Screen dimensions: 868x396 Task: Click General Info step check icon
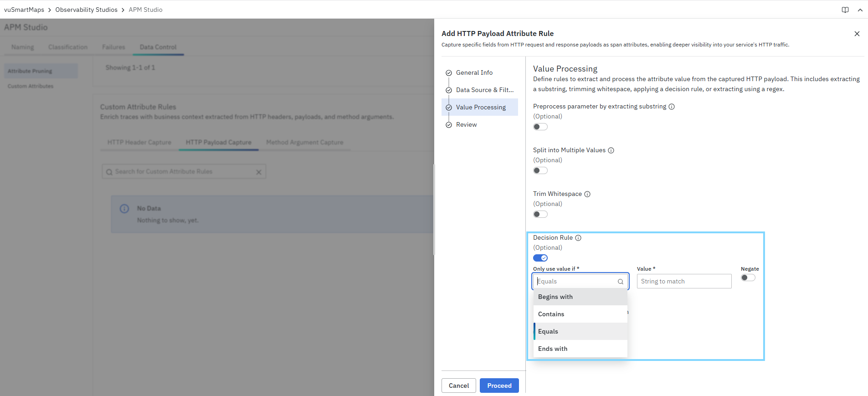[449, 73]
